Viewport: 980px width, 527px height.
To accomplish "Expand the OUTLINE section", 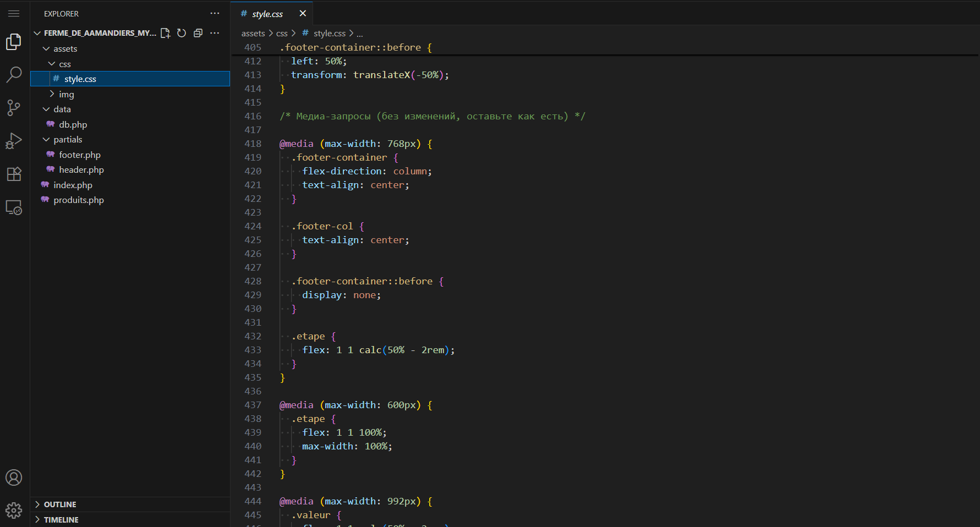I will pos(130,504).
